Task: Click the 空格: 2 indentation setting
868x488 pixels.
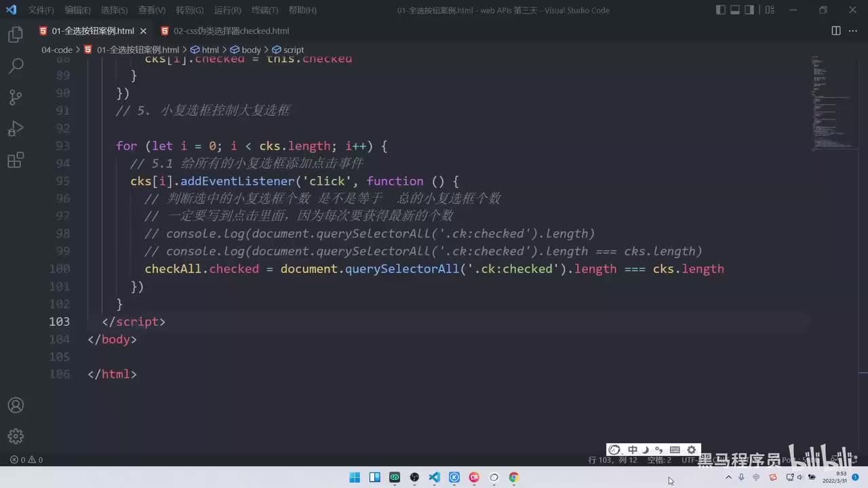Action: 659,460
